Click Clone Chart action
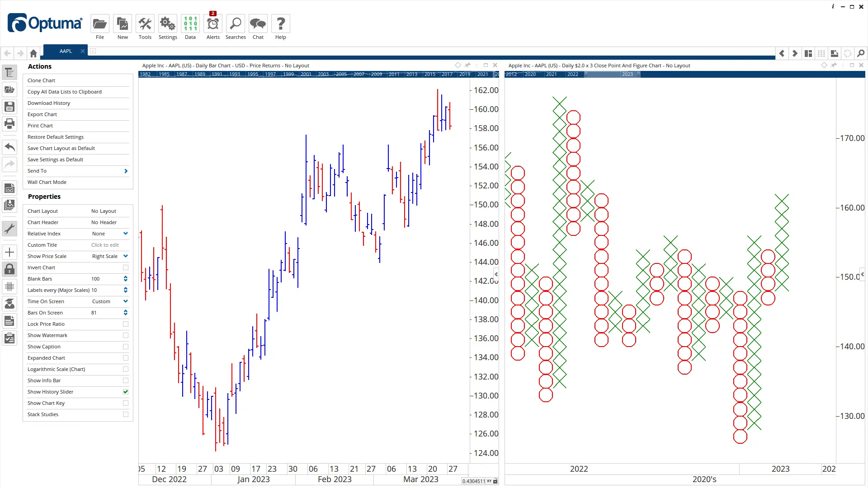The width and height of the screenshot is (868, 488). (41, 80)
